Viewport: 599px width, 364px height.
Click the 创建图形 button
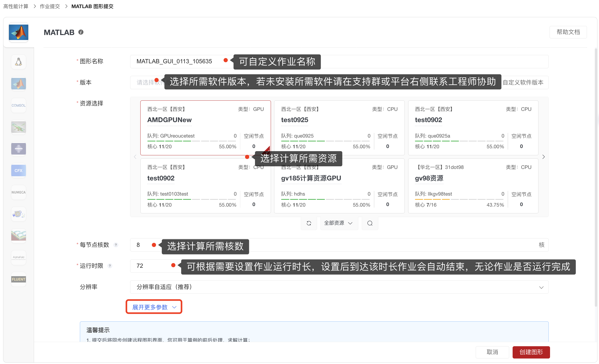pyautogui.click(x=531, y=352)
